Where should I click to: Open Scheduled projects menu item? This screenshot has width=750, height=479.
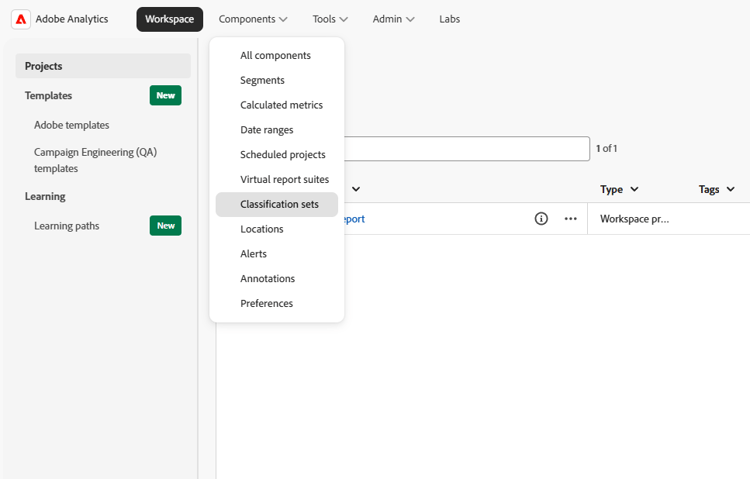(276, 155)
